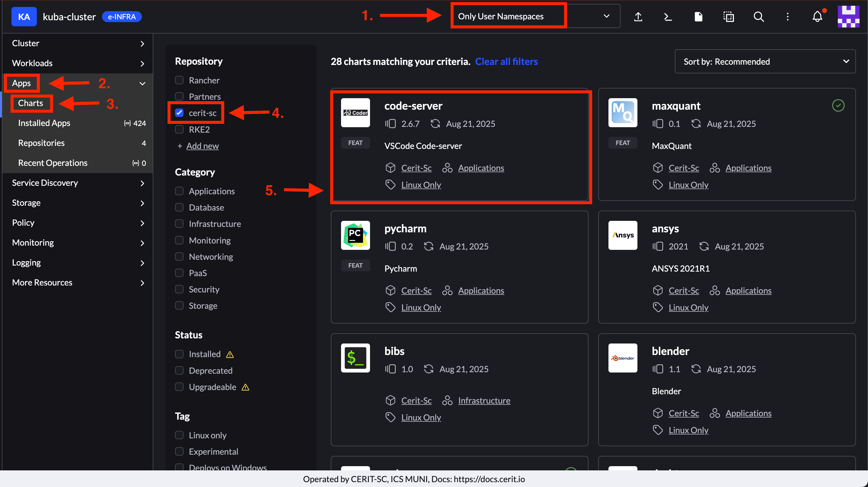The image size is (868, 487).
Task: Open the kubectl shell icon
Action: (668, 17)
